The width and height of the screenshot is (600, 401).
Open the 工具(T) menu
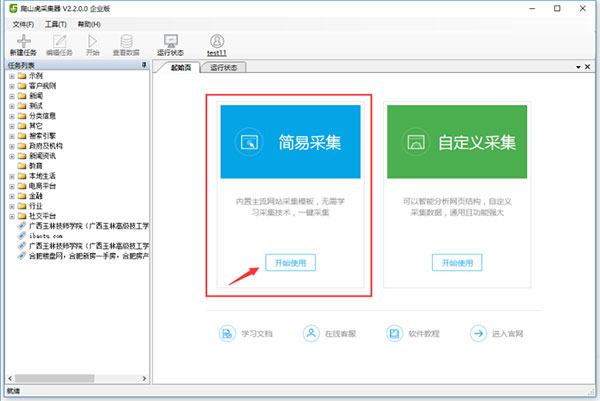coord(56,24)
